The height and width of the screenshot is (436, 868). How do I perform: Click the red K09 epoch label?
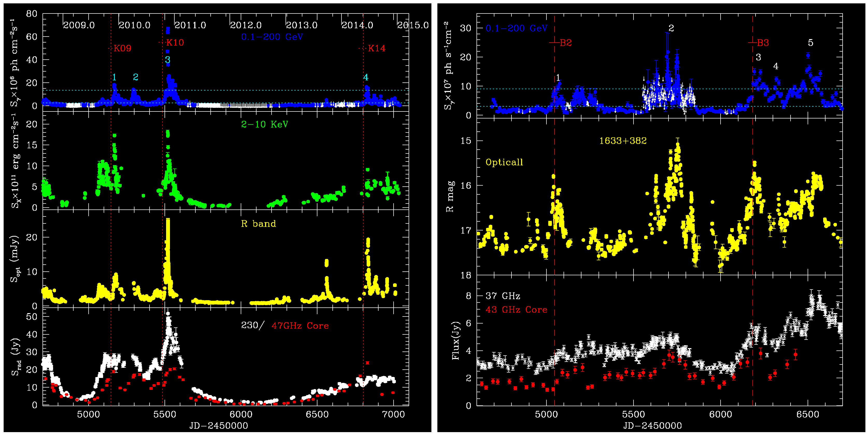pyautogui.click(x=122, y=48)
